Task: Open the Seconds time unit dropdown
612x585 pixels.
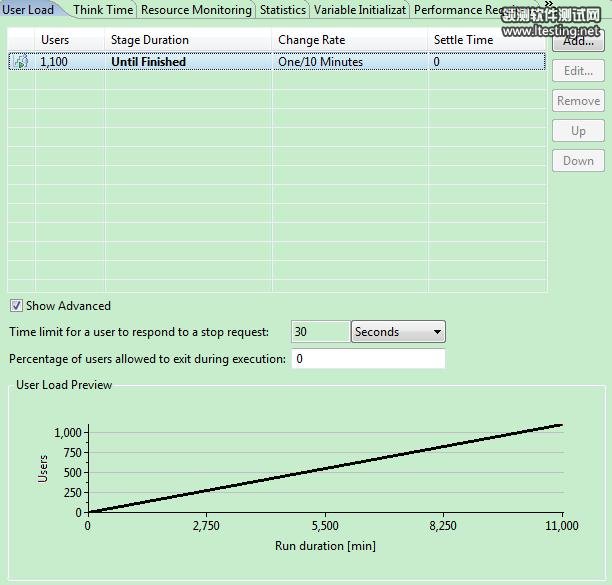Action: pyautogui.click(x=398, y=332)
